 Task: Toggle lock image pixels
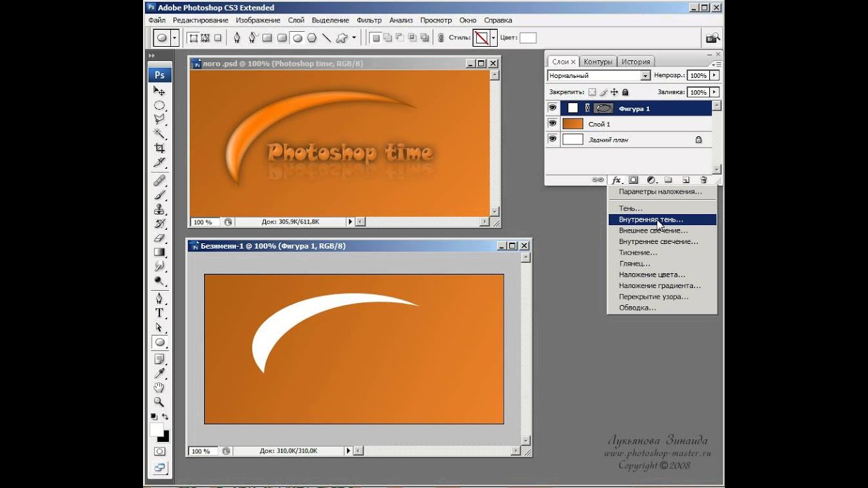coord(604,92)
